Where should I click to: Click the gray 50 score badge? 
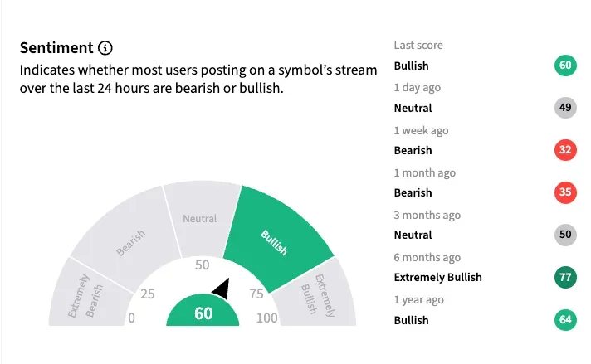click(x=565, y=235)
